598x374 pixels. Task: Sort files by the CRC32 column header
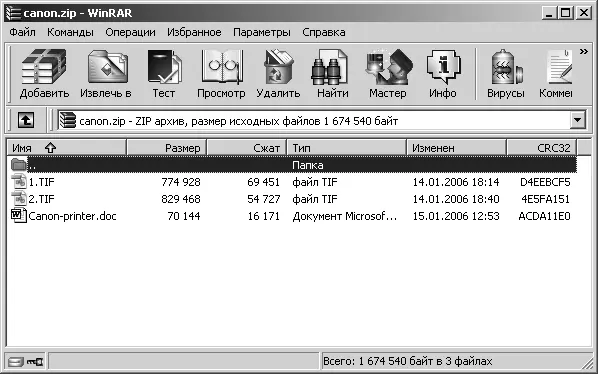pos(542,148)
